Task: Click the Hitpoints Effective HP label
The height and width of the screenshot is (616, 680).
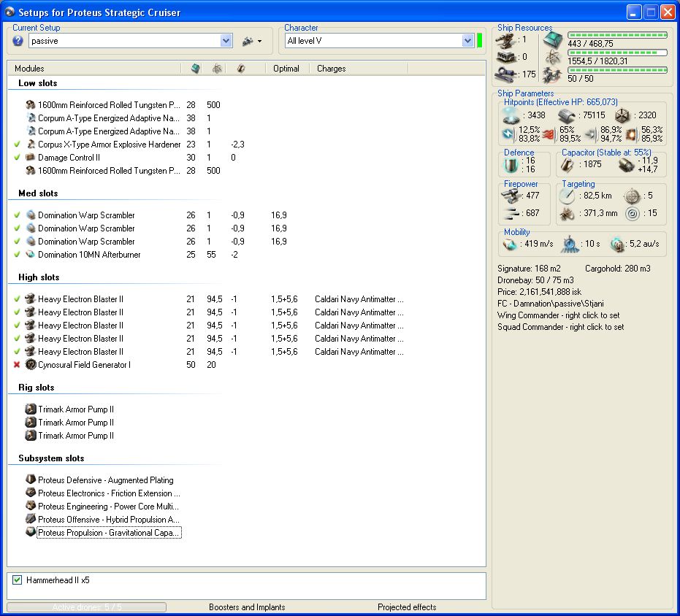Action: (561, 102)
